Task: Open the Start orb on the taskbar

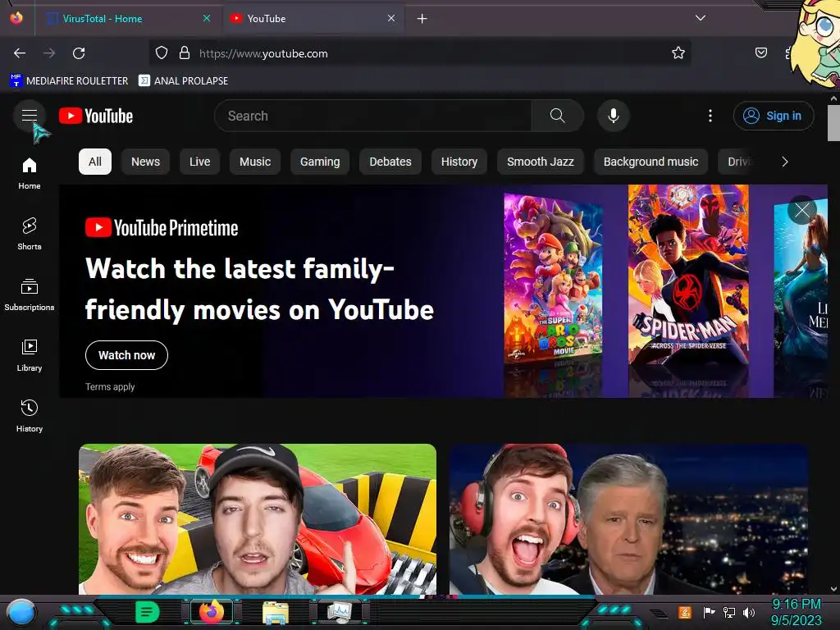Action: coord(21,612)
